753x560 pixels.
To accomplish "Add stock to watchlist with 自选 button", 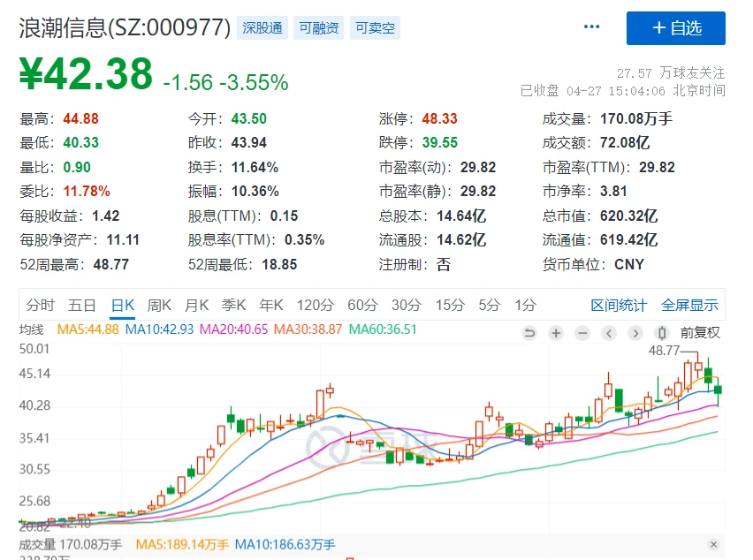I will click(x=676, y=28).
